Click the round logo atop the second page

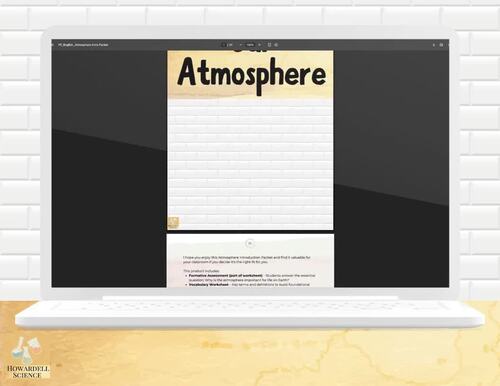(250, 243)
